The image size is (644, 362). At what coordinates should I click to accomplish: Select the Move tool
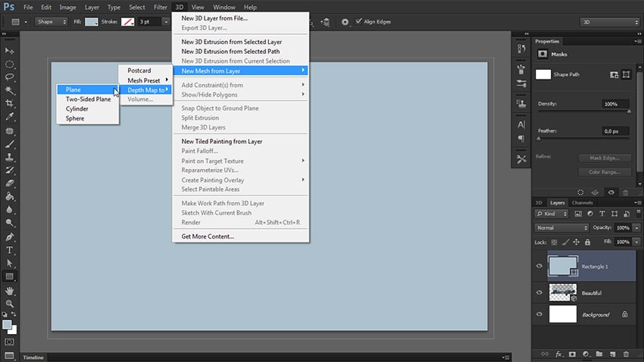(x=10, y=50)
